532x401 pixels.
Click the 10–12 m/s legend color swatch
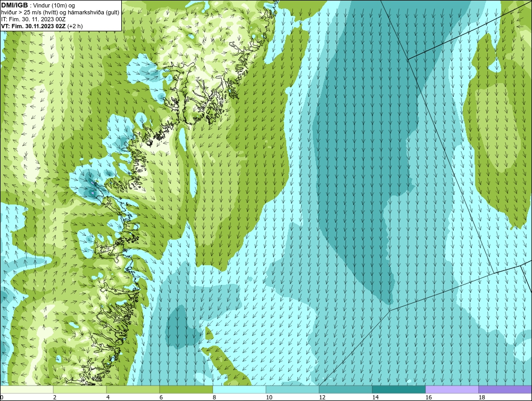293,389
